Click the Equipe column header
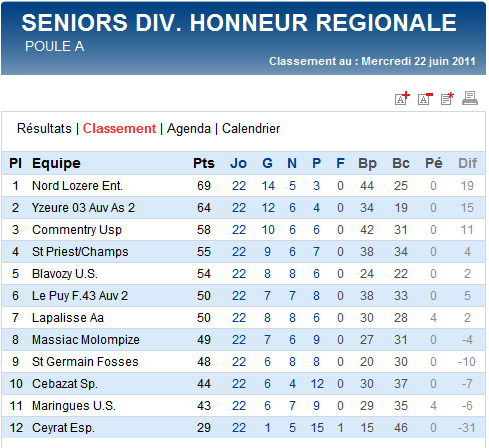Viewport: 489px width, 448px height. pyautogui.click(x=56, y=163)
